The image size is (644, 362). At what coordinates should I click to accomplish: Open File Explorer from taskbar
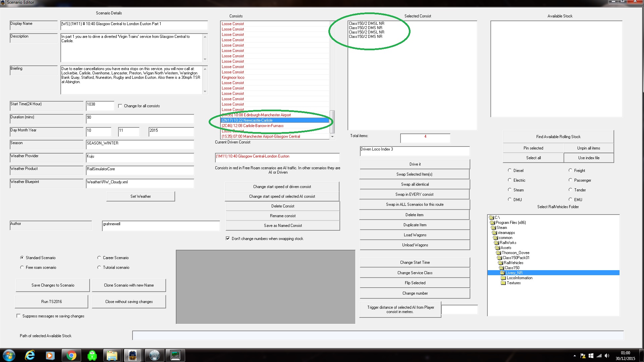coord(112,355)
